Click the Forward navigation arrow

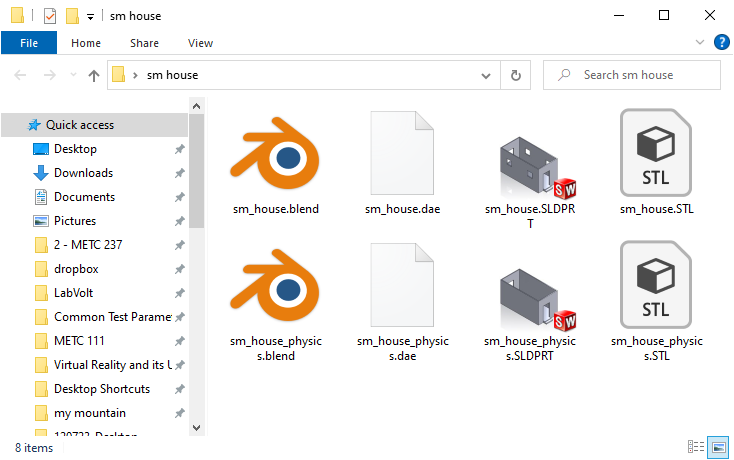point(50,75)
